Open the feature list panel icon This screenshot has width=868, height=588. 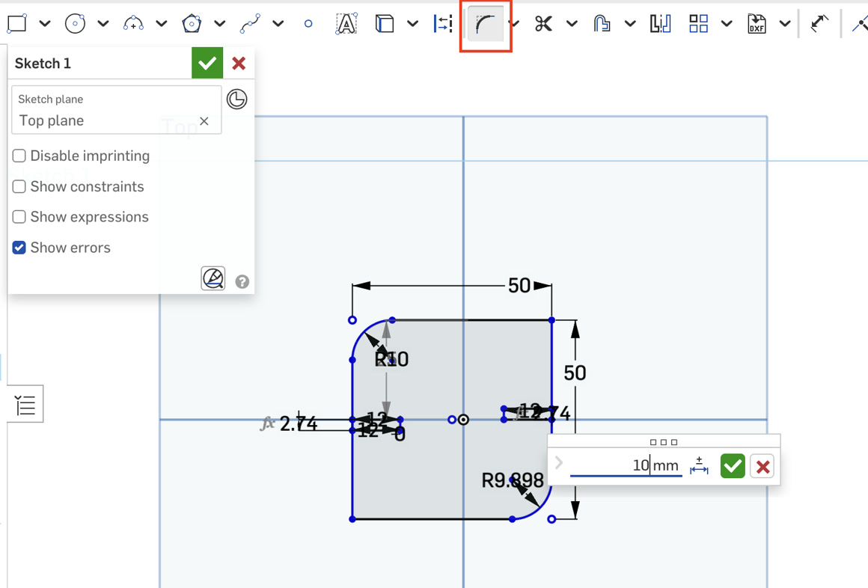(x=25, y=404)
